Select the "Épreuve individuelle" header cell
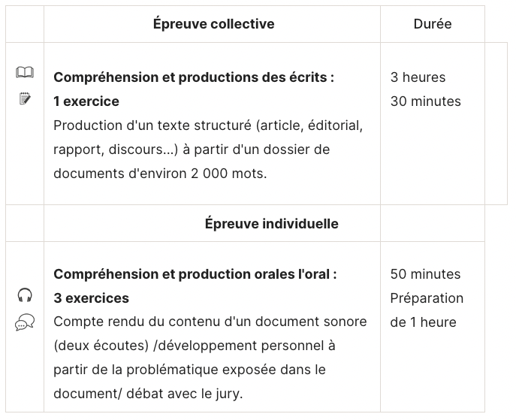 [x=271, y=224]
